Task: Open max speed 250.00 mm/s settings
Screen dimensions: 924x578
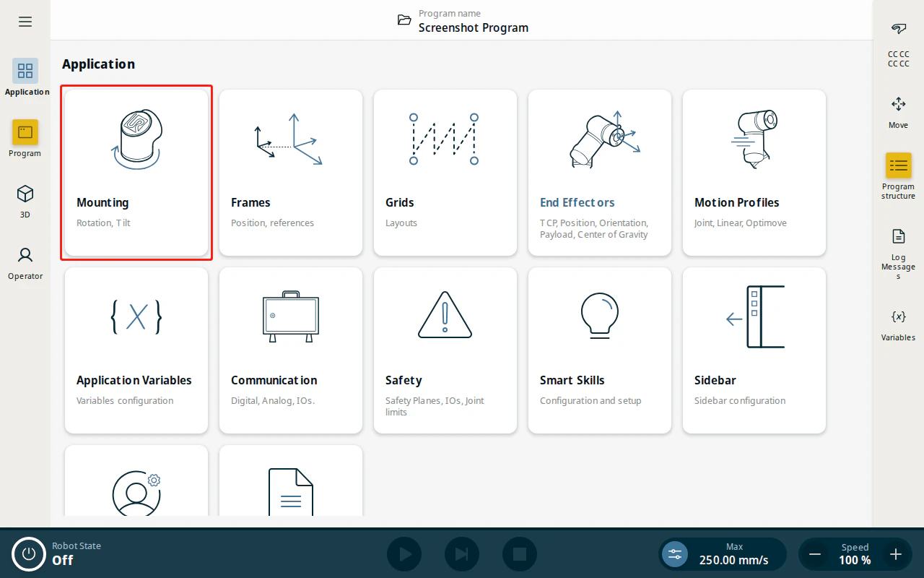Action: tap(723, 554)
